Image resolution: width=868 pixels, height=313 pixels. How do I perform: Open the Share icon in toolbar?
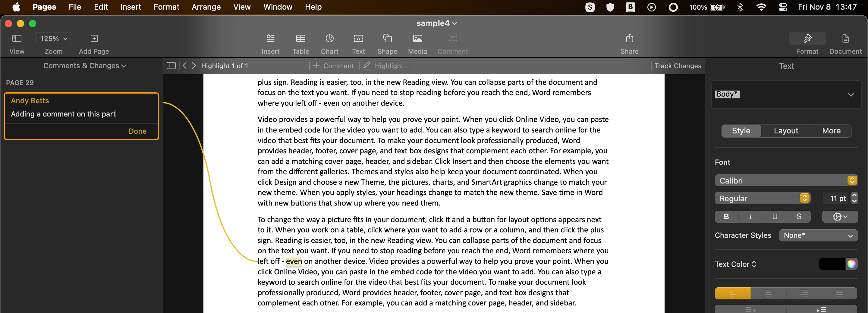click(x=629, y=39)
